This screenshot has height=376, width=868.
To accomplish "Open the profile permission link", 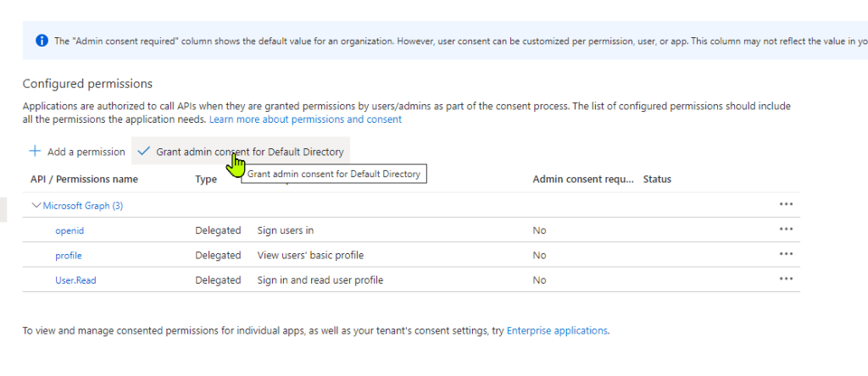I will click(x=69, y=255).
